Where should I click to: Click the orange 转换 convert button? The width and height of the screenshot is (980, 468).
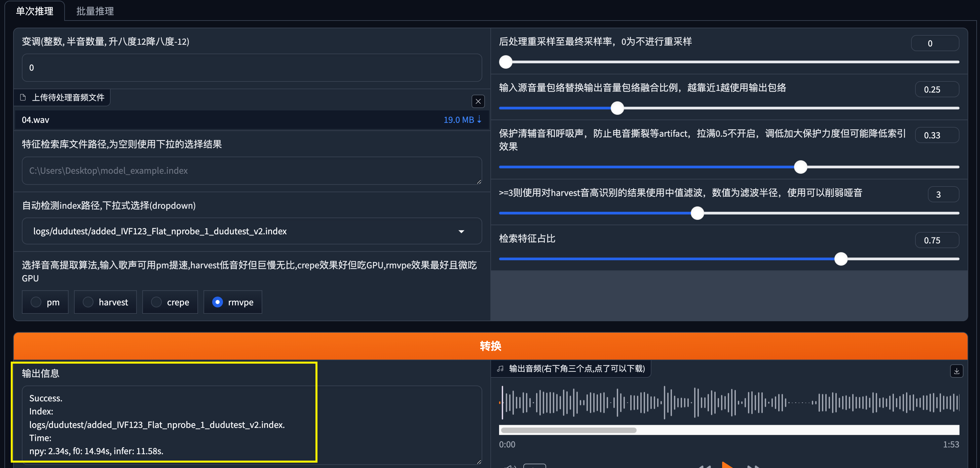[x=490, y=346]
